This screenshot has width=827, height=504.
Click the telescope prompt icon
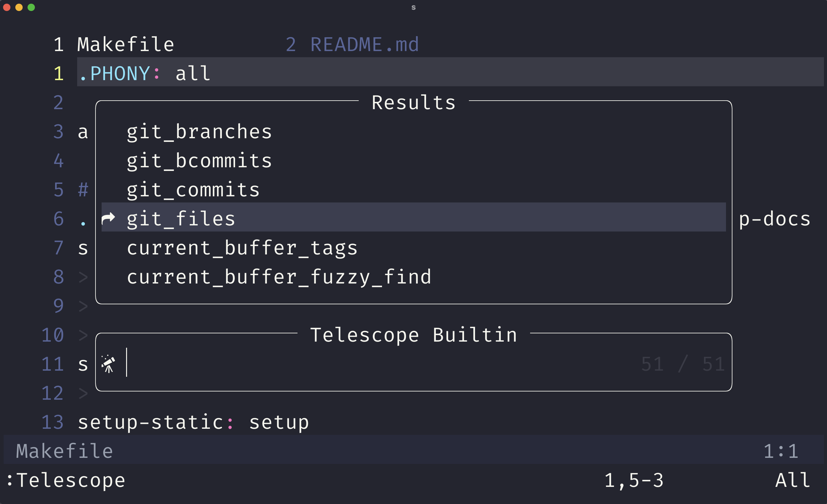coord(108,364)
